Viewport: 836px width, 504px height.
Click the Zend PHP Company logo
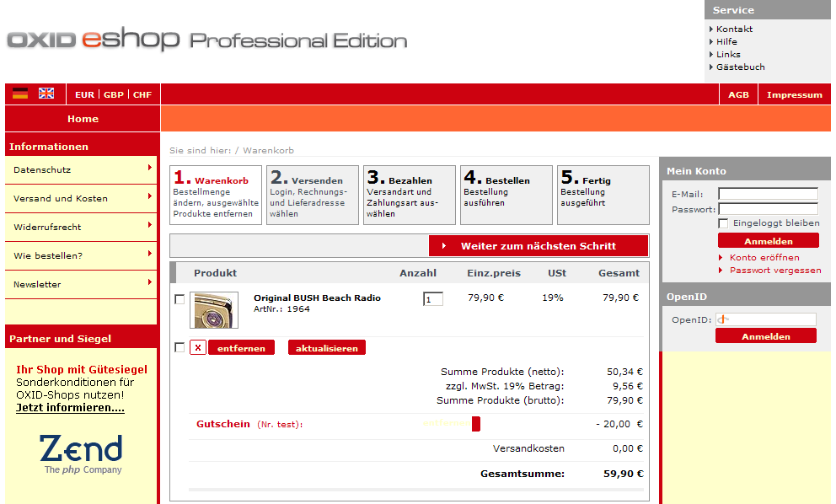coord(82,454)
